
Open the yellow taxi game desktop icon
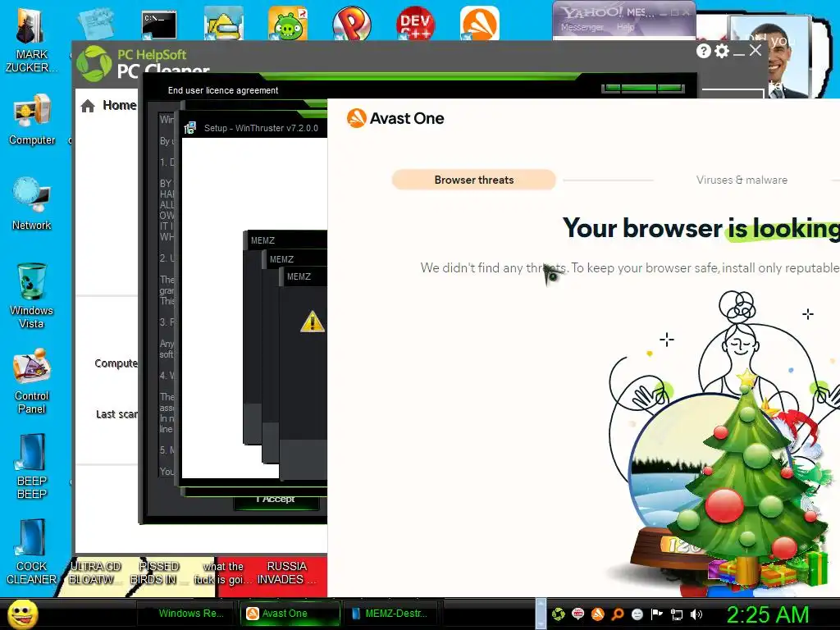coord(223,25)
